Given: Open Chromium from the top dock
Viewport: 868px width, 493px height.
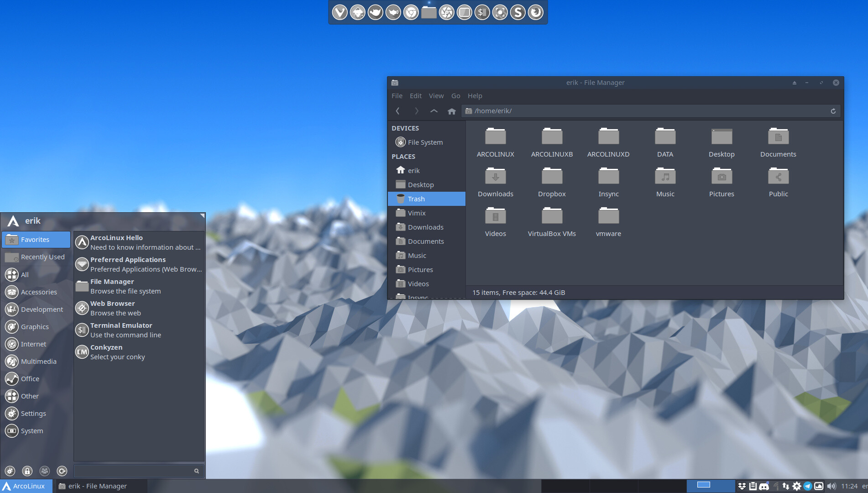Looking at the screenshot, I should click(x=411, y=12).
